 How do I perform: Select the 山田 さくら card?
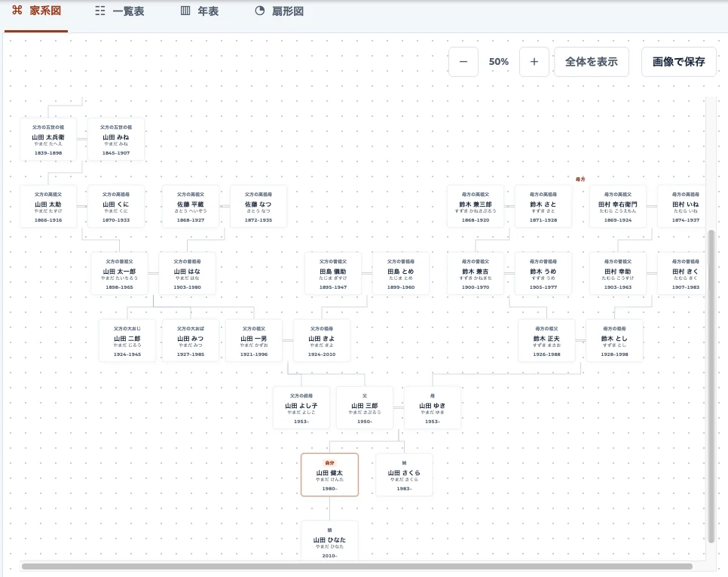tap(404, 474)
